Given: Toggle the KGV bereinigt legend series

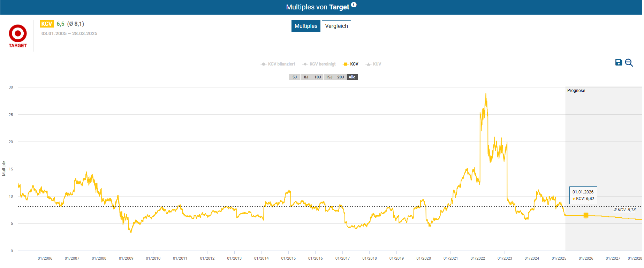Looking at the screenshot, I should [x=319, y=64].
